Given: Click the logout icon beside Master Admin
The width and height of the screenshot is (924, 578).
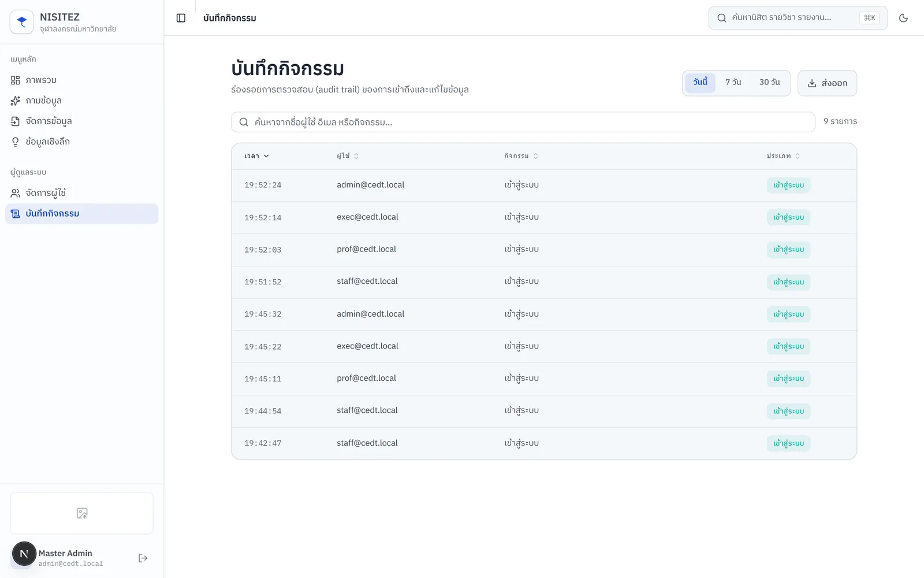Looking at the screenshot, I should (x=143, y=558).
